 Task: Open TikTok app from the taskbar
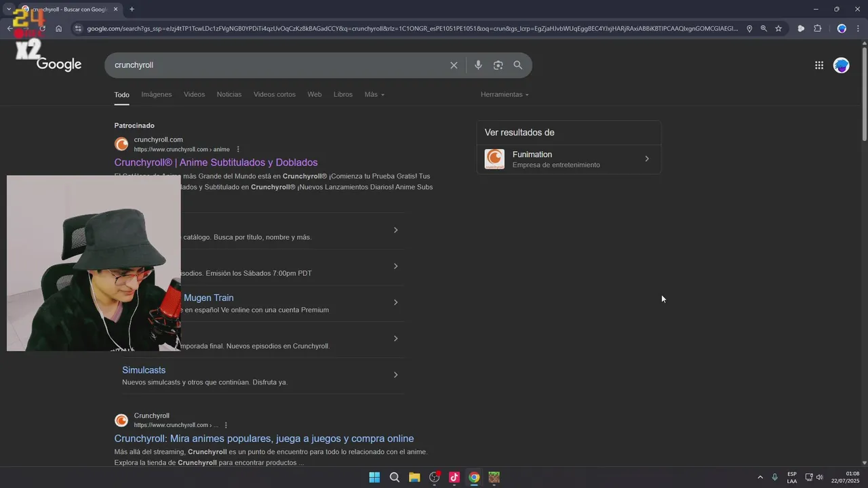[454, 477]
